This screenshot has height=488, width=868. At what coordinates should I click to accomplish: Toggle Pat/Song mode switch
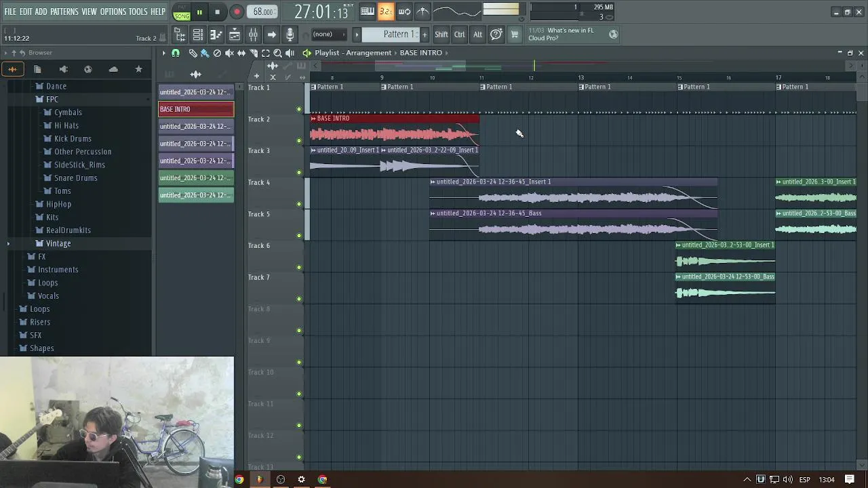[x=182, y=12]
